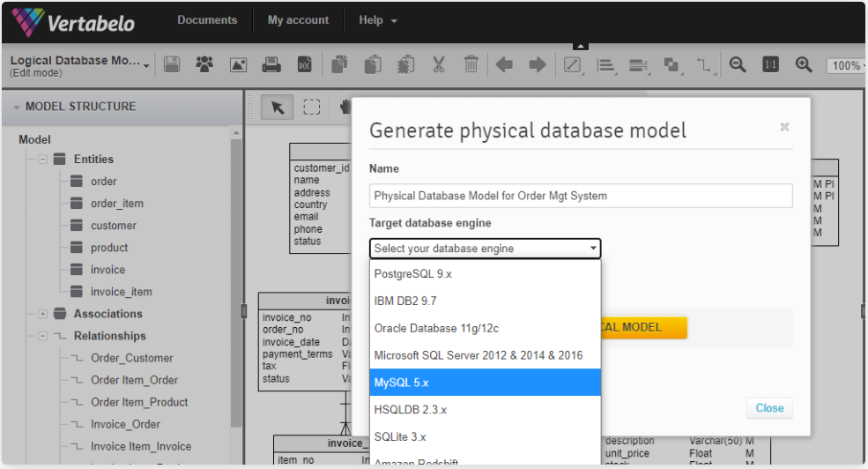The width and height of the screenshot is (868, 469).
Task: Open the Logical Database Model title dropdown
Action: [146, 66]
